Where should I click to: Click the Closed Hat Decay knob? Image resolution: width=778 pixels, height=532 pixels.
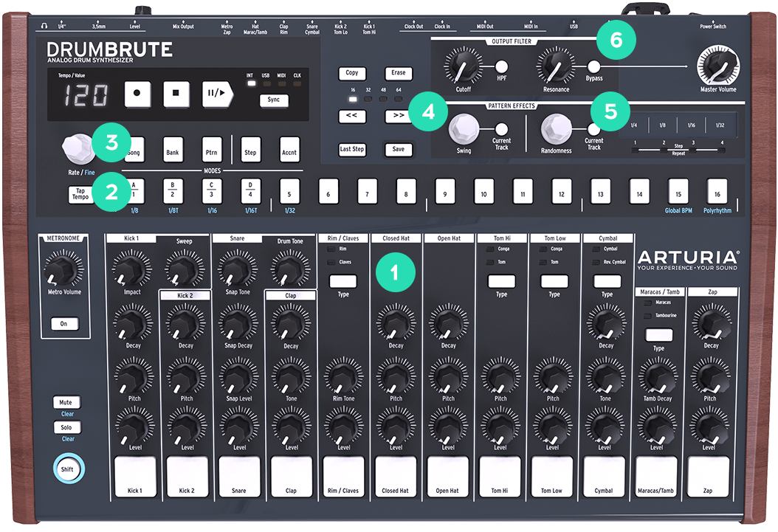(396, 322)
